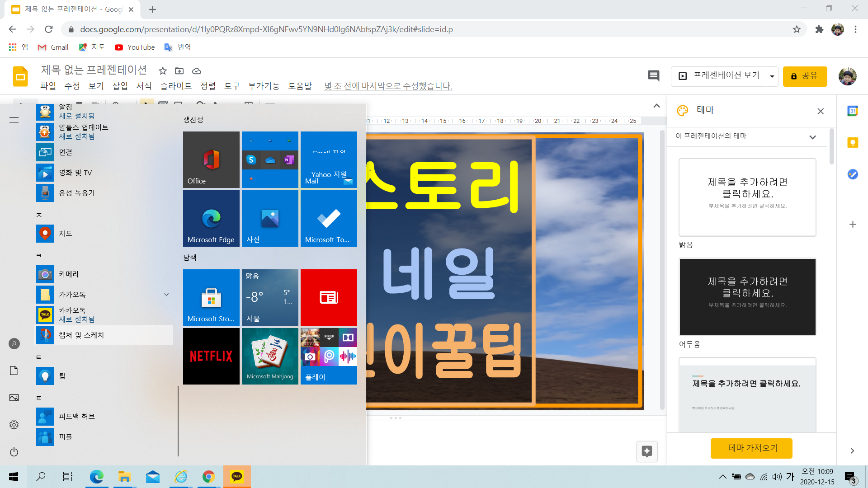Open the comment history icon in Slides
Screen dimensions: 868x488
point(653,76)
